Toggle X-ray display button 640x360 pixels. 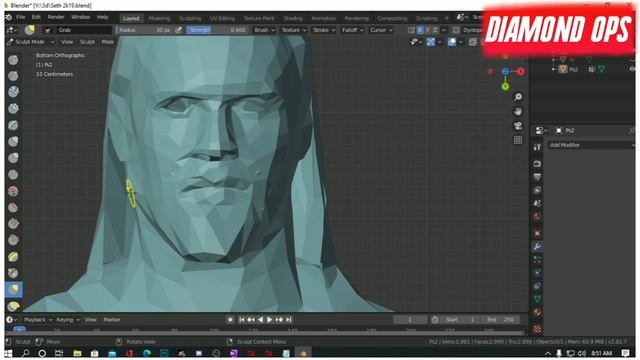click(473, 42)
